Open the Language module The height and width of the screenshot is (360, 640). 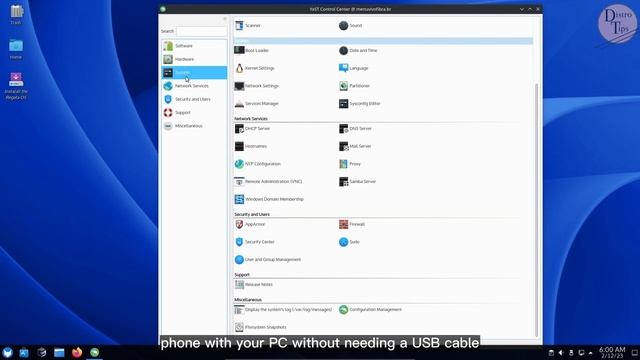354,68
